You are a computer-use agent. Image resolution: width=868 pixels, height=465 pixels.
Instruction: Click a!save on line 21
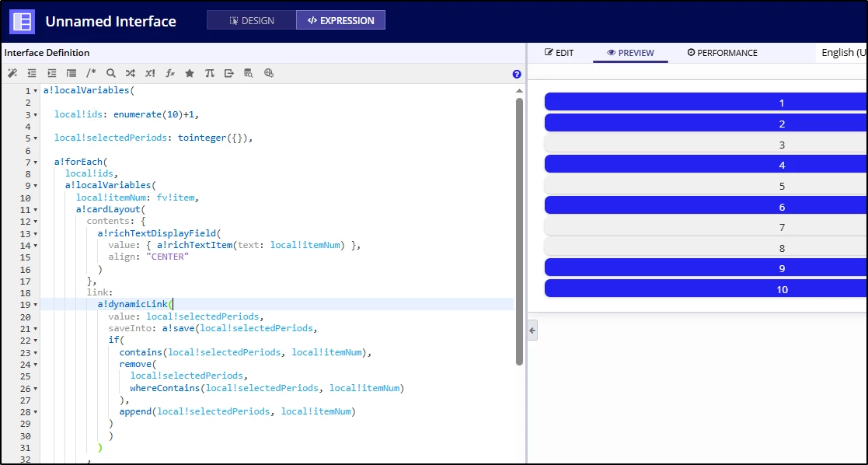pyautogui.click(x=178, y=329)
